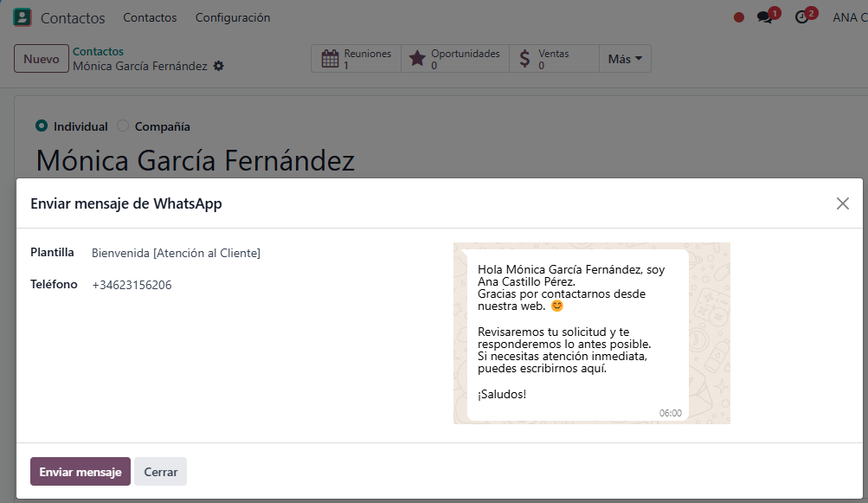
Task: Click the Ventas dollar icon
Action: pos(524,59)
